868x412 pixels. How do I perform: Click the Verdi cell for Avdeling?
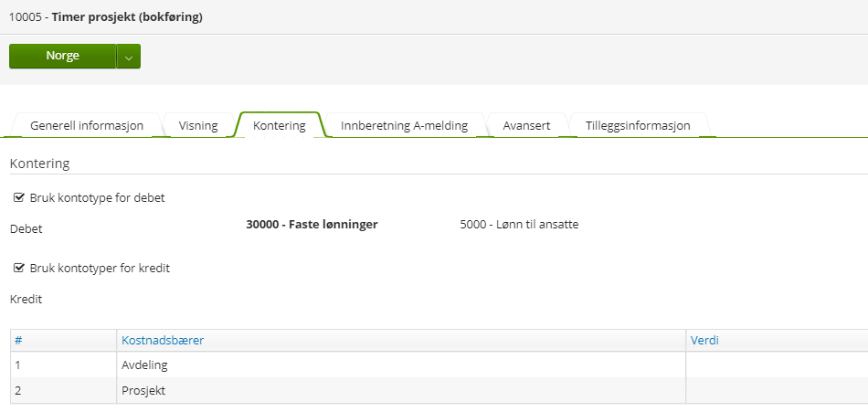point(775,365)
